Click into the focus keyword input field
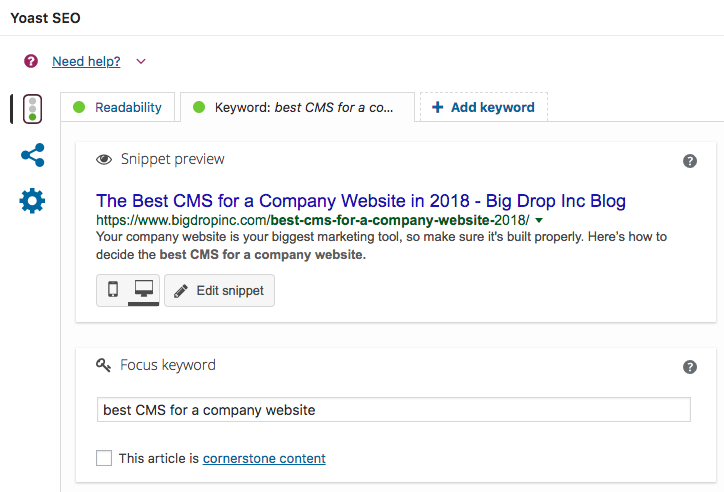The height and width of the screenshot is (492, 724). (394, 409)
